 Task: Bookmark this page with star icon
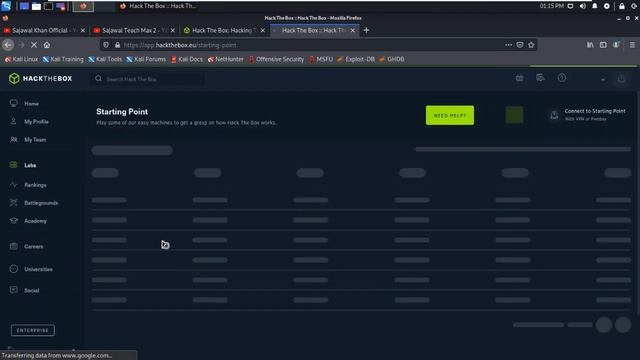pos(531,45)
